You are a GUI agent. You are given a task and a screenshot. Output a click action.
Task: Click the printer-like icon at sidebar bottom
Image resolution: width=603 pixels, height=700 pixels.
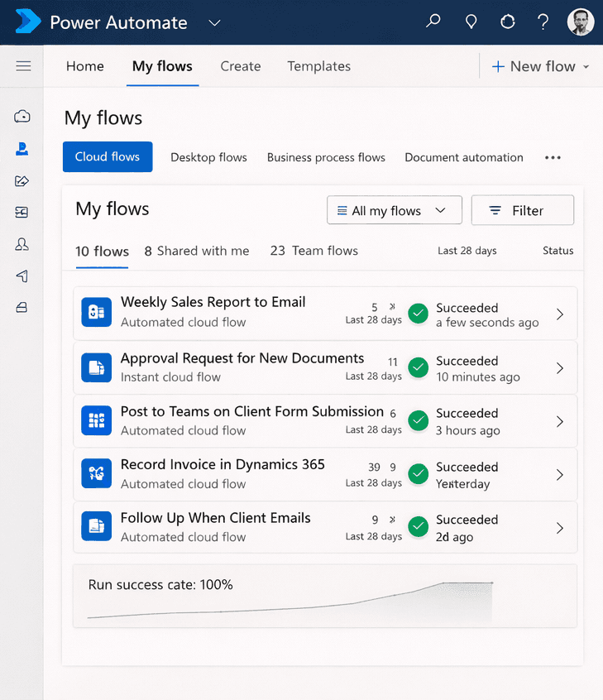(22, 307)
